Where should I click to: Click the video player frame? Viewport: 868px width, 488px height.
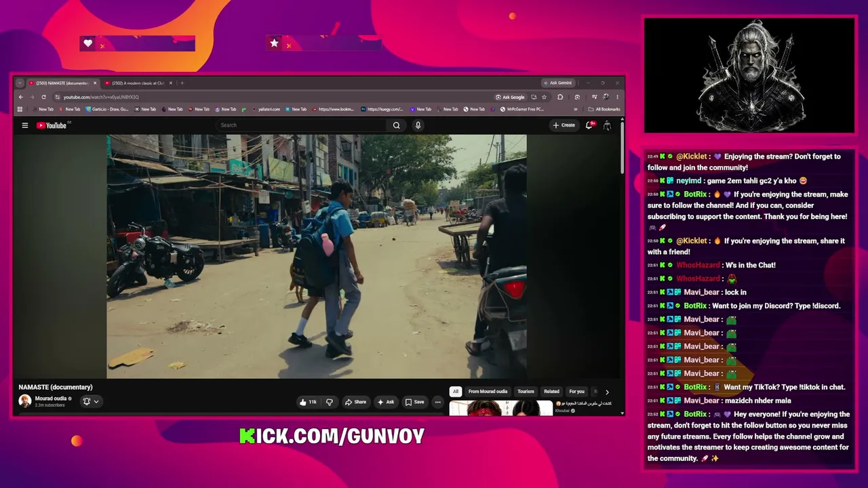pyautogui.click(x=317, y=256)
